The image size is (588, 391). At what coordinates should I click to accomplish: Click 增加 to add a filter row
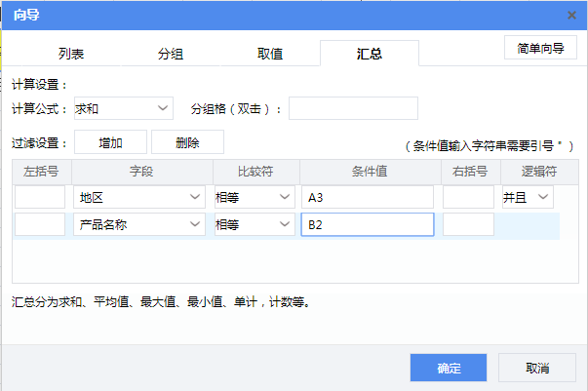pyautogui.click(x=110, y=142)
